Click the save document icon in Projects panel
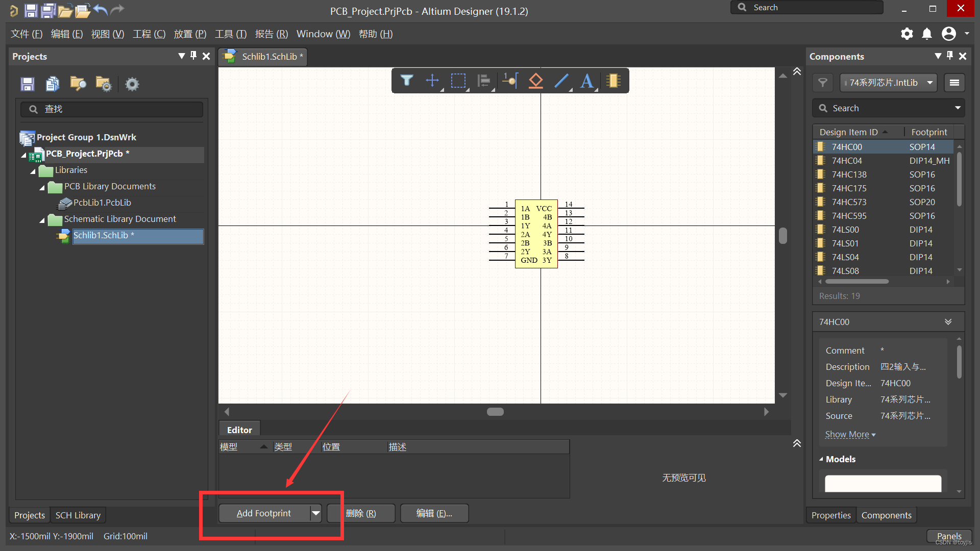Image resolution: width=980 pixels, height=551 pixels. (27, 84)
